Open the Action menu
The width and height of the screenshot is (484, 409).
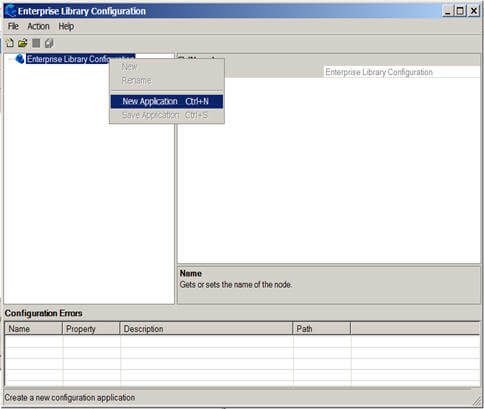coord(38,26)
